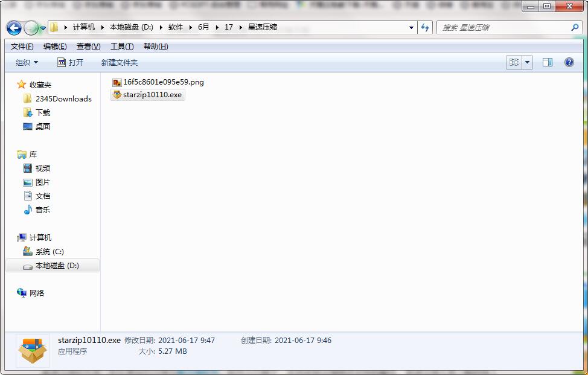Refresh the folder via address bar icon
This screenshot has width=588, height=375.
(x=425, y=27)
